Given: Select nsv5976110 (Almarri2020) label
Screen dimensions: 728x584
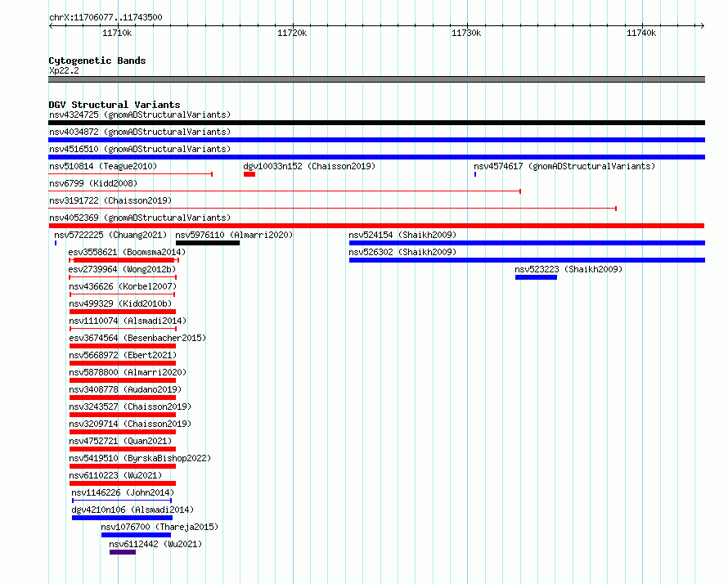Looking at the screenshot, I should pos(234,235).
